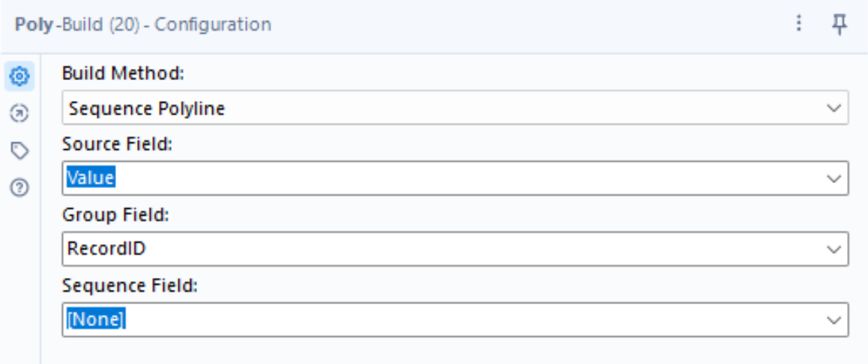Click the Source Field label
Screen dimensions: 868x364
coord(118,144)
